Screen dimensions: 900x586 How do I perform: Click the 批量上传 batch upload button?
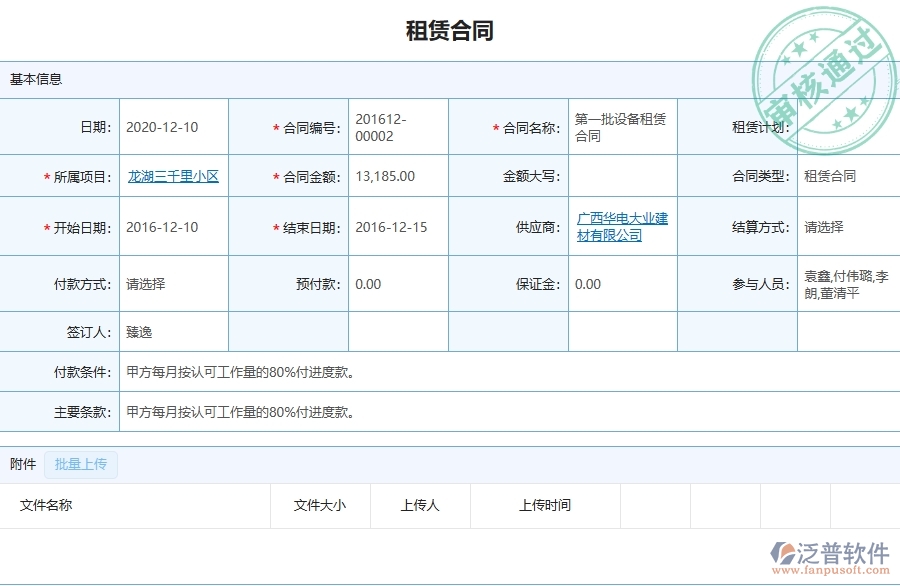pos(81,464)
